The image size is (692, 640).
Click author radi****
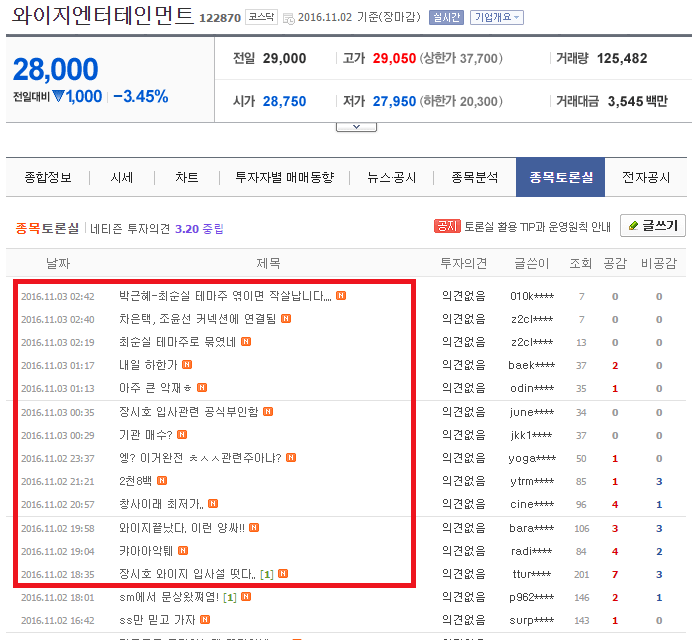coord(531,551)
